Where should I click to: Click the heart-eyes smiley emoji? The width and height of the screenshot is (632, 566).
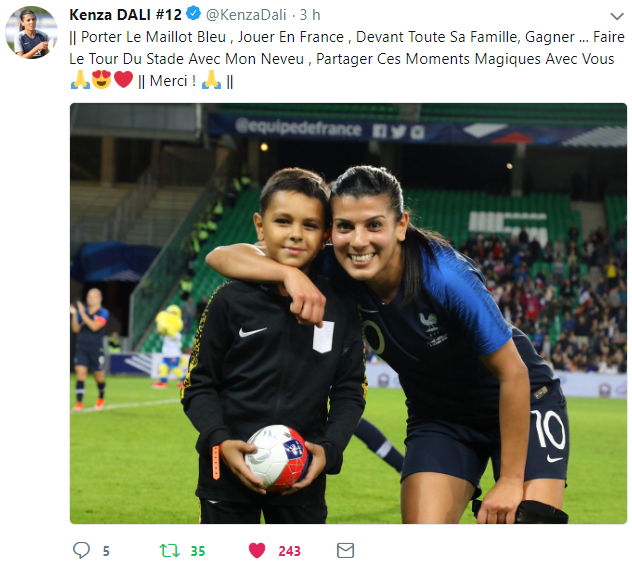coord(102,79)
